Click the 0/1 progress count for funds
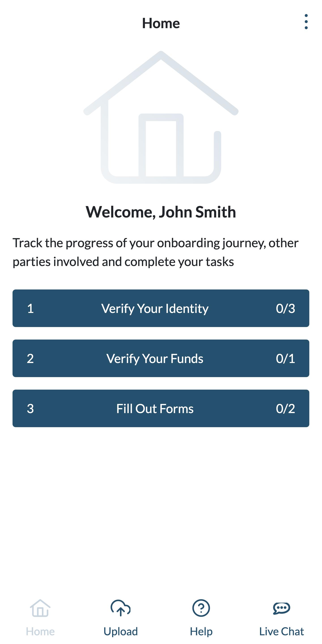The width and height of the screenshot is (322, 644). point(285,358)
